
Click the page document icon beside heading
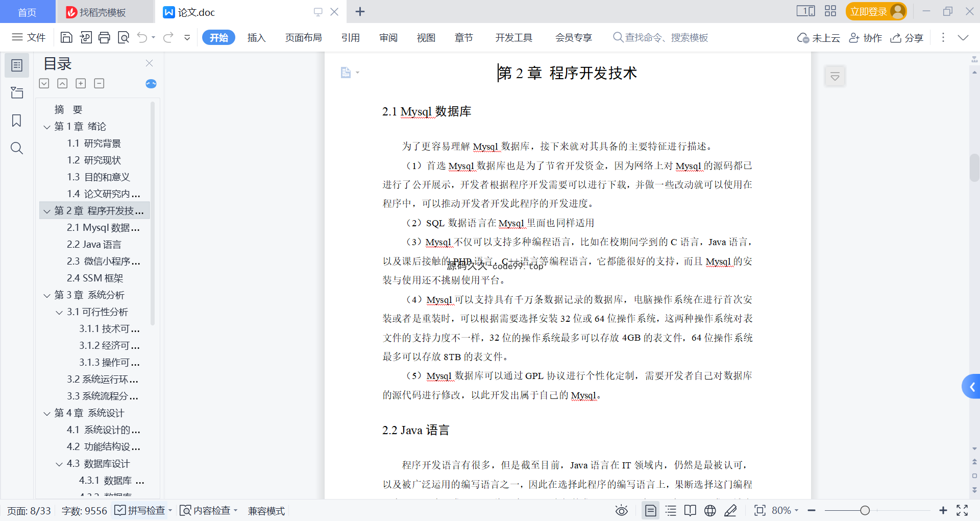pos(346,73)
